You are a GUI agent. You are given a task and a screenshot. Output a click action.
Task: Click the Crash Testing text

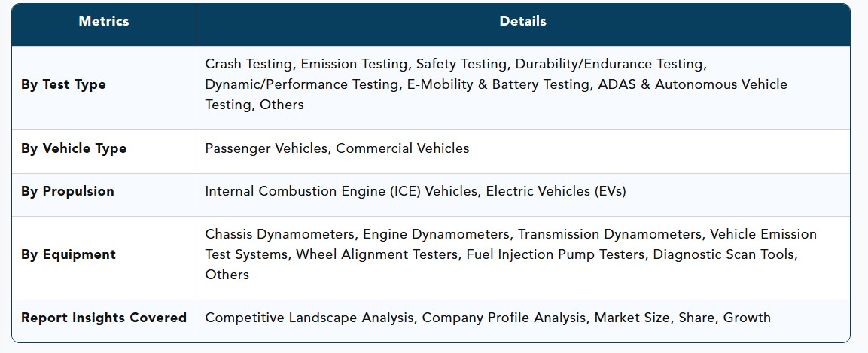[x=248, y=64]
